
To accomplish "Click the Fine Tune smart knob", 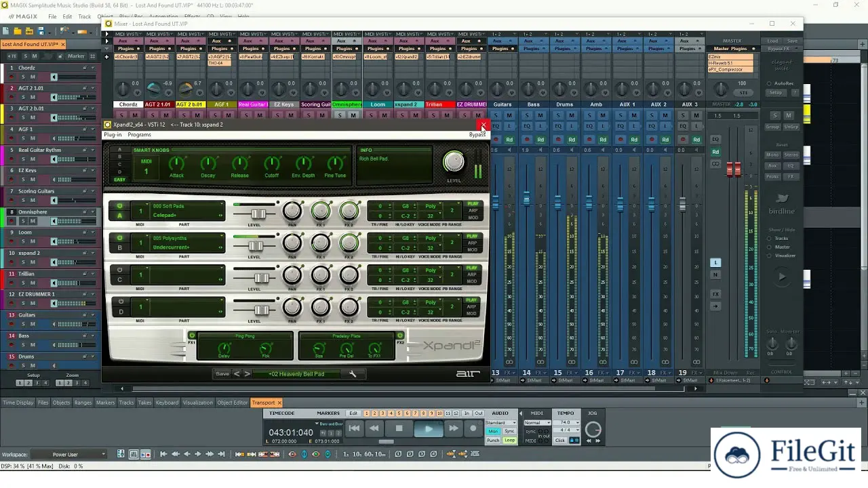I will tap(335, 163).
